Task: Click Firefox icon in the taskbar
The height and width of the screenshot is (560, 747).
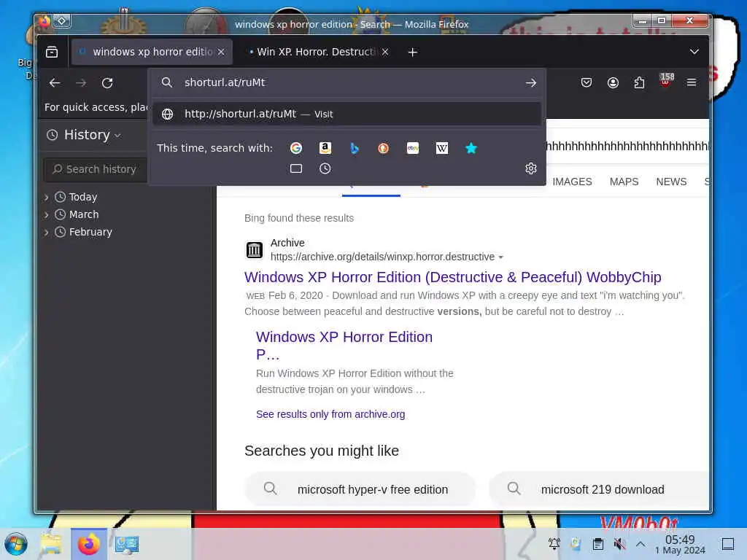Action: (88, 544)
